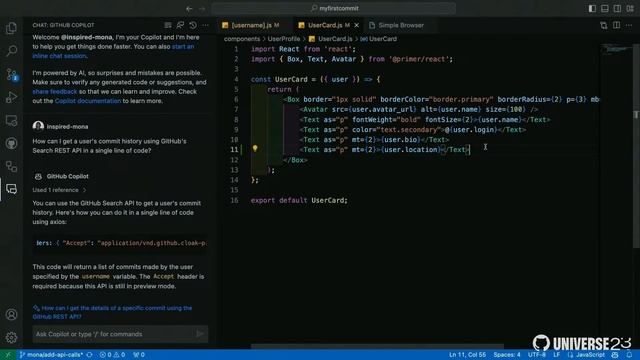Open changes icon in editor toolbar
This screenshot has width=640, height=360.
604,25
